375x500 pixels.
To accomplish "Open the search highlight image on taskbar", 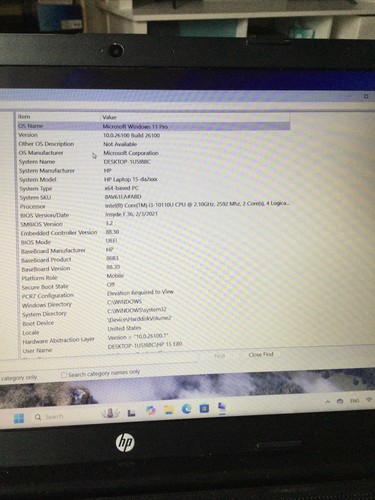I will [110, 413].
